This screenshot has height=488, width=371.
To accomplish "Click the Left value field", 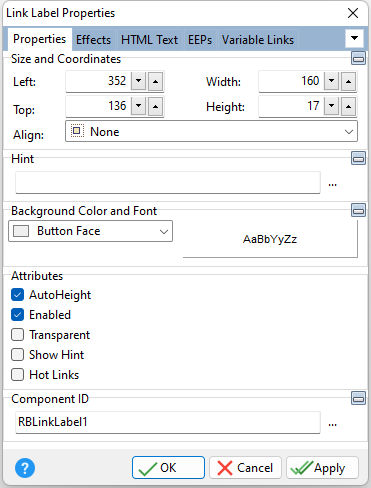I will pyautogui.click(x=98, y=81).
